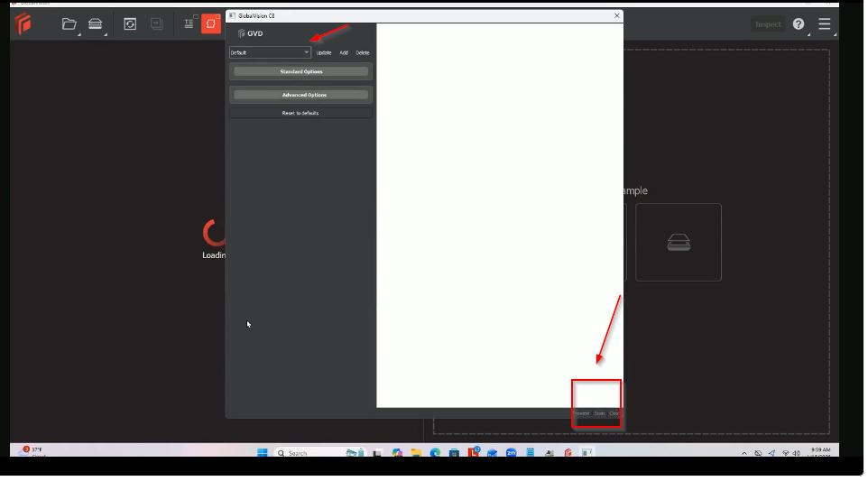Click the GlobalVision logo at top left
Image resolution: width=868 pixels, height=481 pixels.
(x=23, y=24)
